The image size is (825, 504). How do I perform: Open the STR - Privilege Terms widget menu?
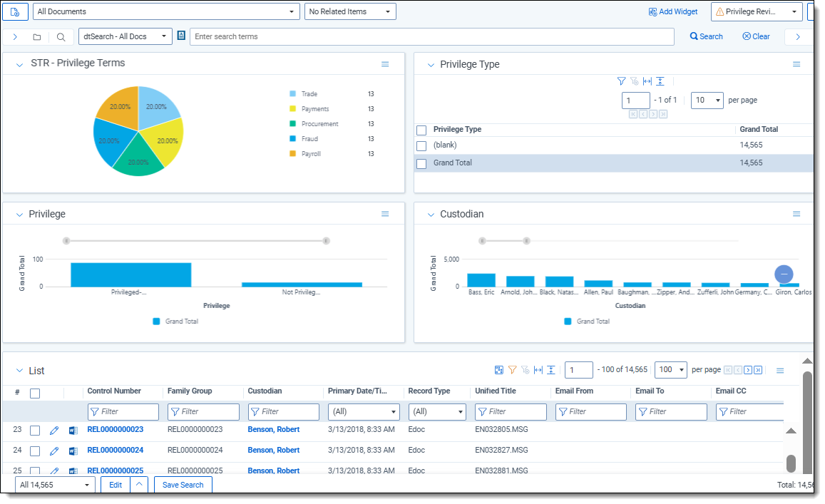pos(385,64)
